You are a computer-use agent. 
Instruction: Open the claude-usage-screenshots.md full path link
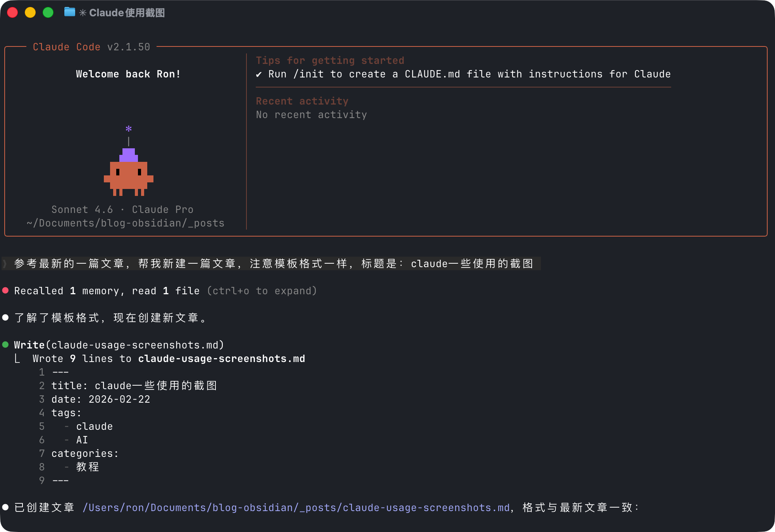(x=296, y=508)
